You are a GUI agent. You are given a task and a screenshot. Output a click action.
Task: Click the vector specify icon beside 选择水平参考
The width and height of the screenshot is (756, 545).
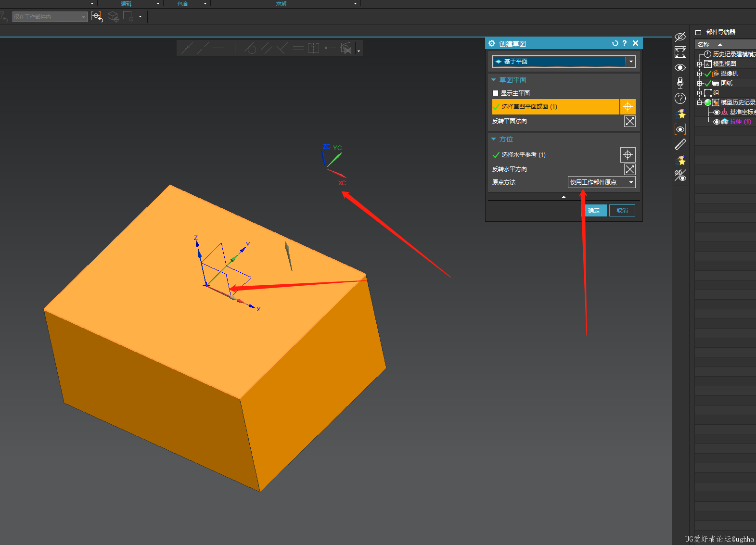click(x=628, y=155)
